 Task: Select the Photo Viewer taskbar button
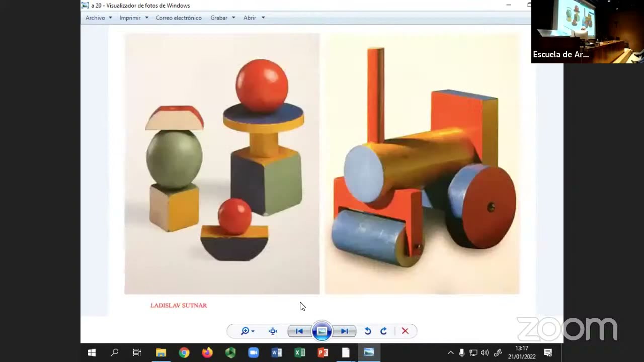369,353
